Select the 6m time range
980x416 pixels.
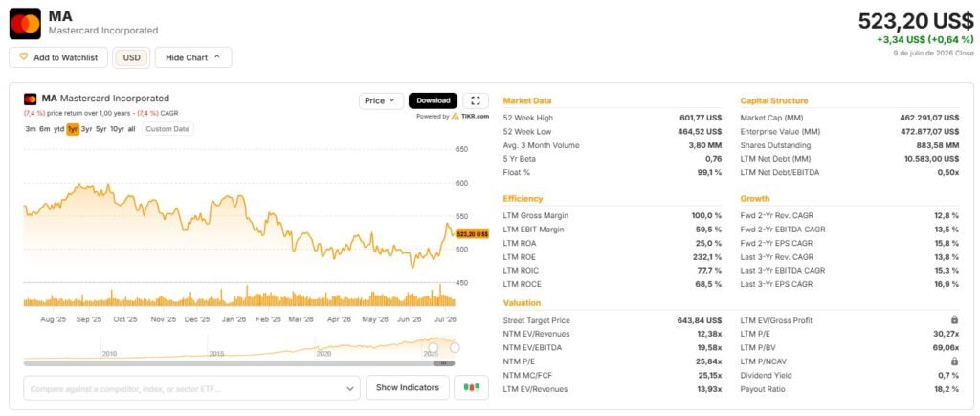44,129
